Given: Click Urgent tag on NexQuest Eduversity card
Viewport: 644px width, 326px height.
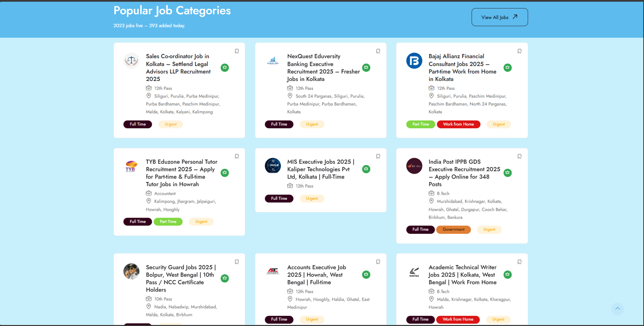Looking at the screenshot, I should (x=312, y=124).
